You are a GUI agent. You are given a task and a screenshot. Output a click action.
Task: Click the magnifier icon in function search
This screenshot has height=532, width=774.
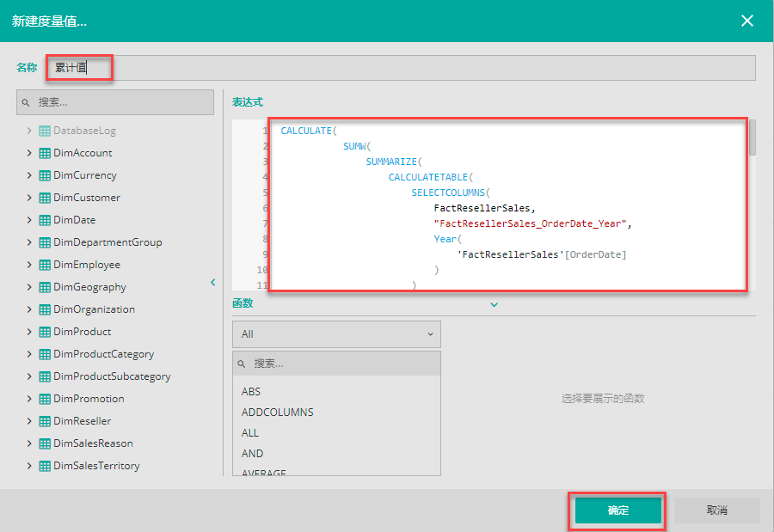pyautogui.click(x=242, y=364)
